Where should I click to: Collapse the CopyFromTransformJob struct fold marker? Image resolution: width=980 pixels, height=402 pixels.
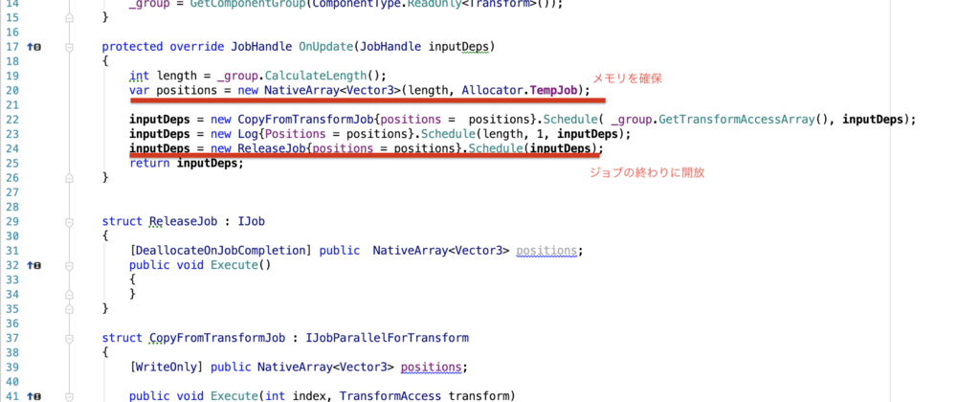pos(69,338)
